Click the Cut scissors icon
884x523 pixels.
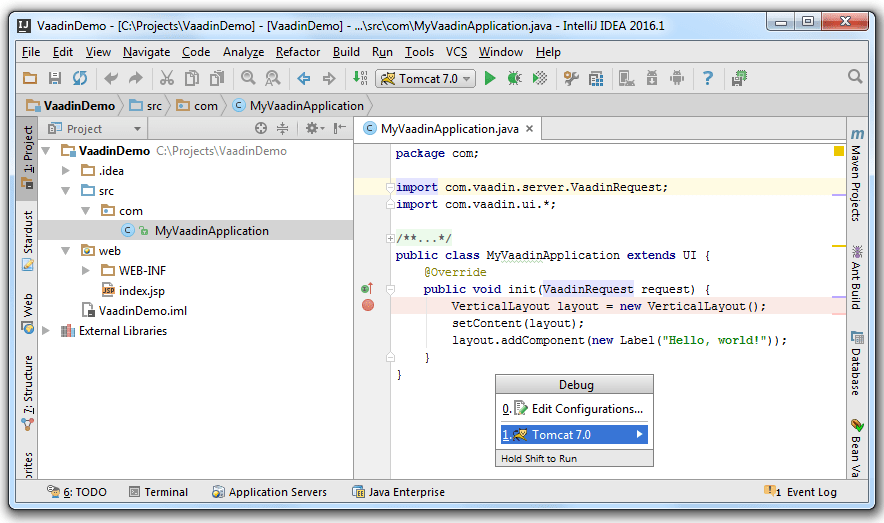tap(166, 78)
